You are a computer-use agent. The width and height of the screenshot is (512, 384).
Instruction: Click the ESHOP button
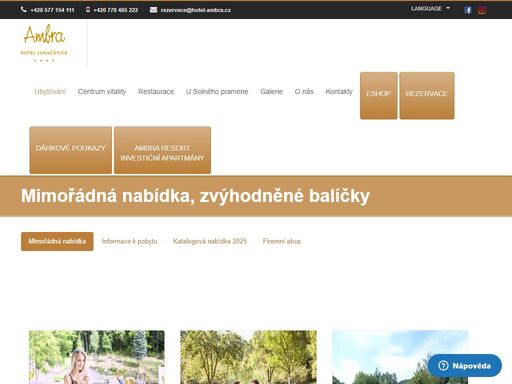379,95
